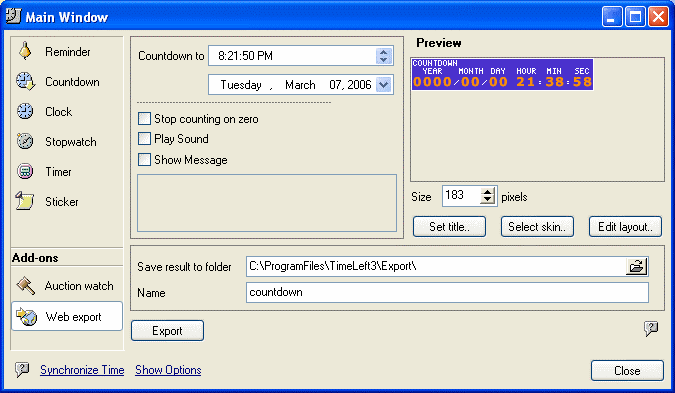Click the Auction watch gavel icon
Image resolution: width=675 pixels, height=393 pixels.
(25, 286)
